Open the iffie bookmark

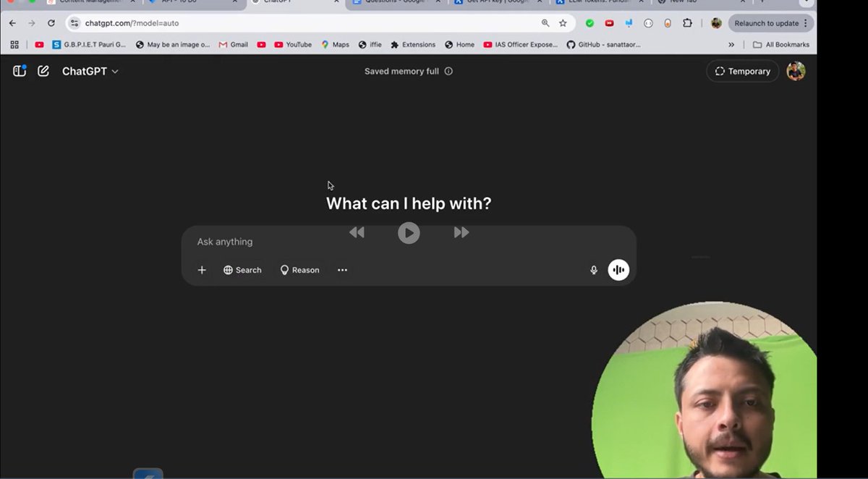point(370,45)
